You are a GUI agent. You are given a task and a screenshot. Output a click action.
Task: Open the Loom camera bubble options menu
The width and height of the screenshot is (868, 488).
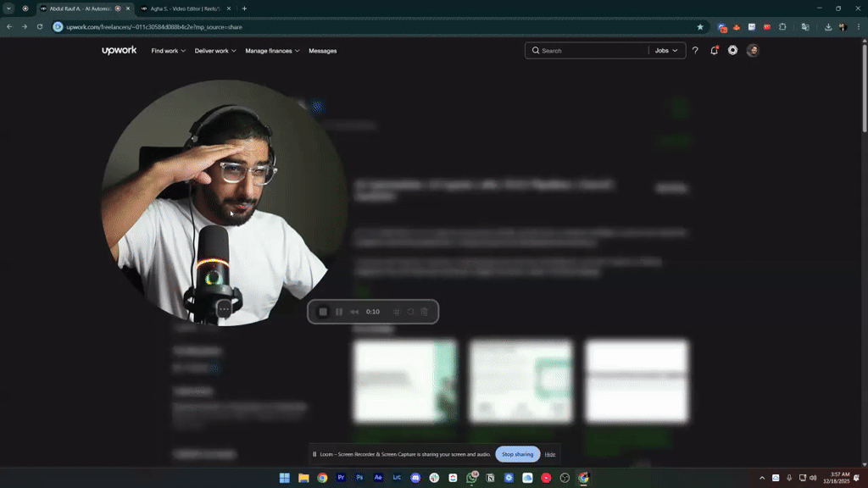coord(224,308)
